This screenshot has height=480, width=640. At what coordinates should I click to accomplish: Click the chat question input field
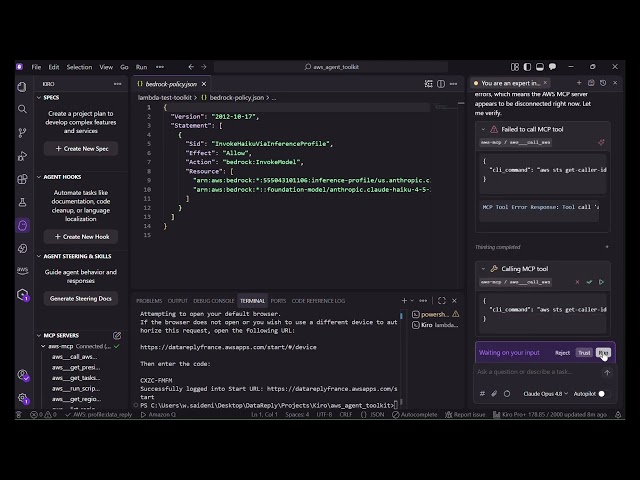[537, 372]
